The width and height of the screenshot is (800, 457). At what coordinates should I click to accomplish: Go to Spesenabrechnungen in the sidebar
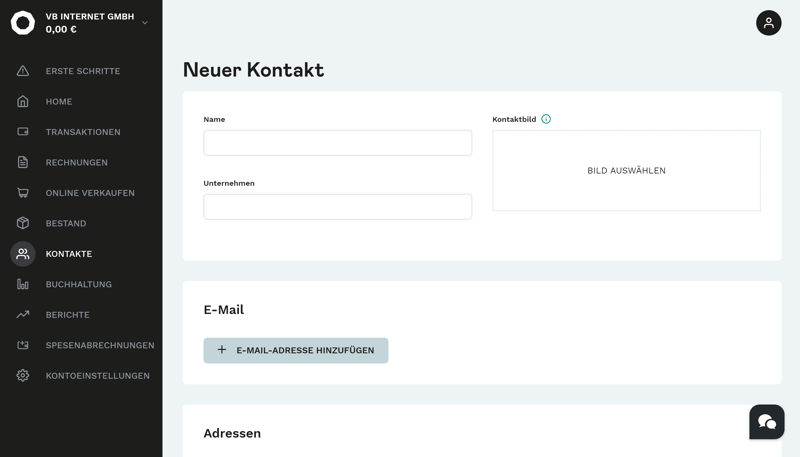99,345
